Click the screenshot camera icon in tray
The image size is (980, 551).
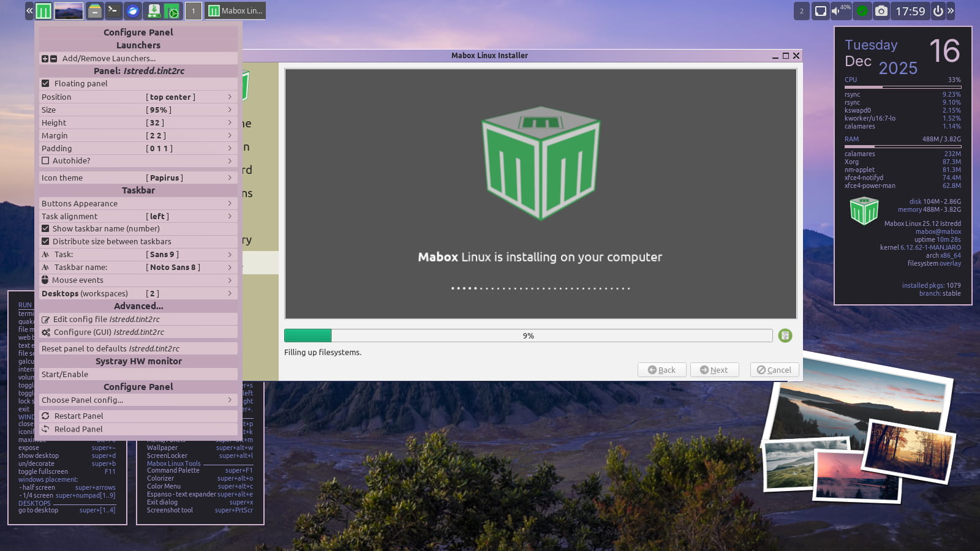click(x=881, y=11)
